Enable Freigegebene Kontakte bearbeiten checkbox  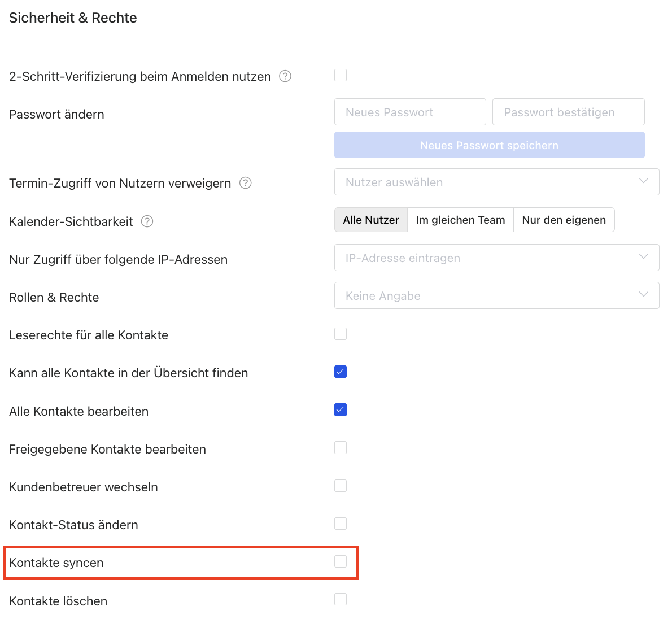tap(341, 448)
